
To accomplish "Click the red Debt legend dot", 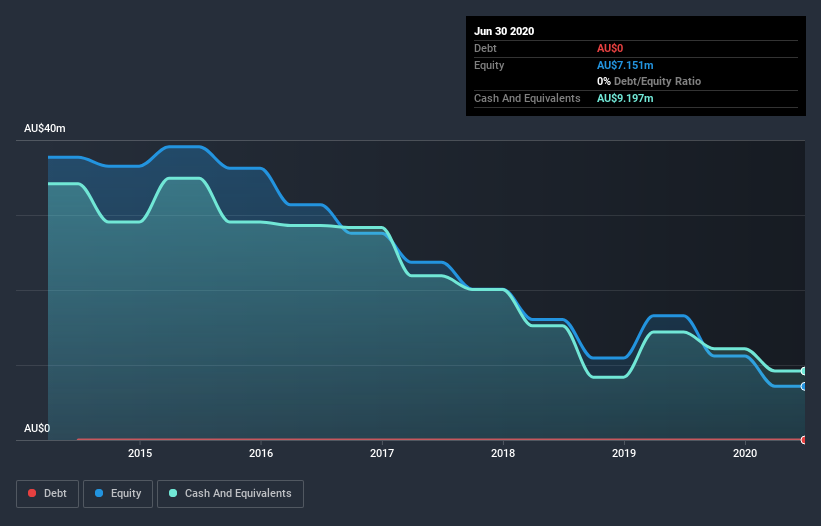I will 32,493.
